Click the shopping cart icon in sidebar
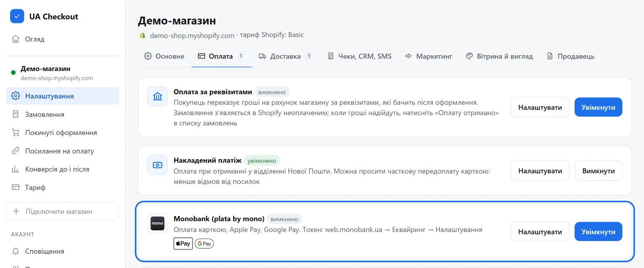This screenshot has height=268, width=644. pos(16,133)
